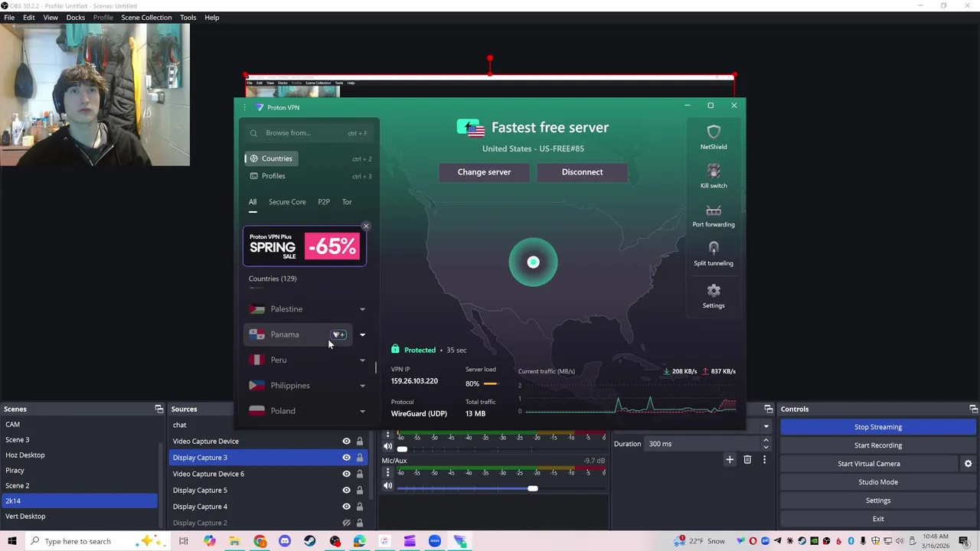Open Port forwarding in Proton VPN

[x=714, y=216]
